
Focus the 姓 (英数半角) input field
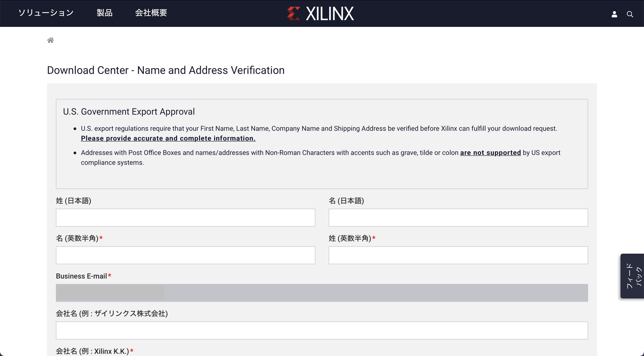pos(458,255)
